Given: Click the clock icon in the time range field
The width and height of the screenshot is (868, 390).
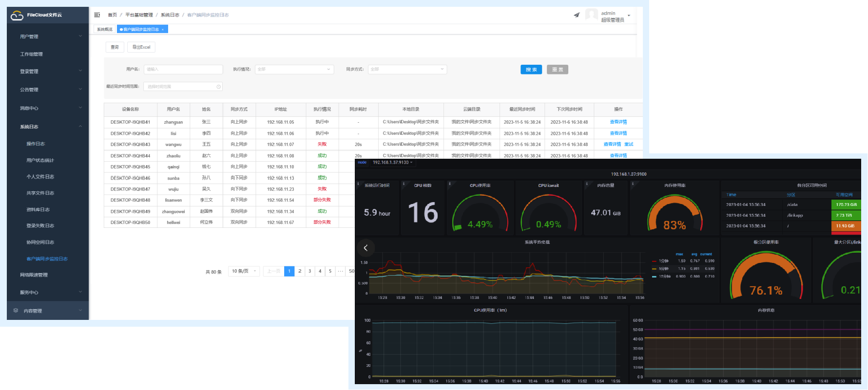Looking at the screenshot, I should (x=218, y=87).
